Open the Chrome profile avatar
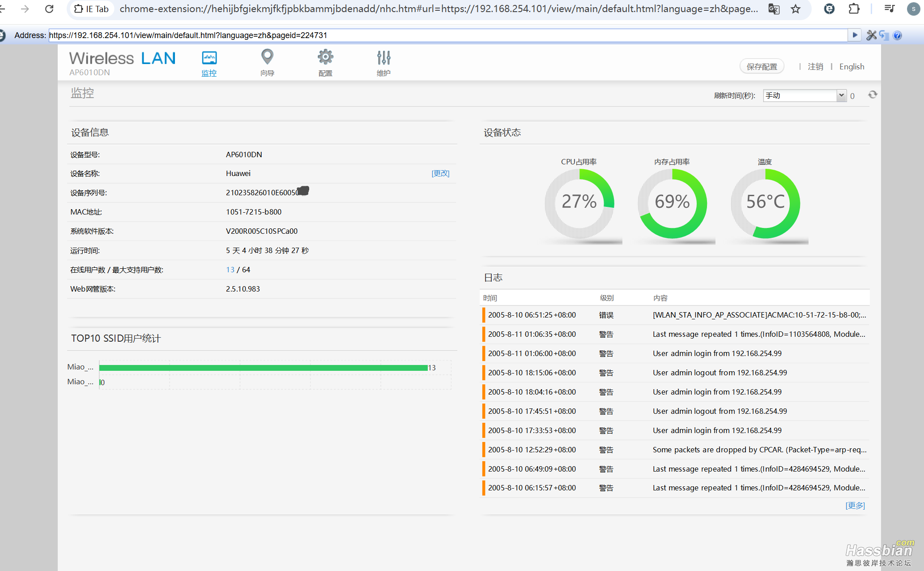The height and width of the screenshot is (571, 924). [913, 9]
